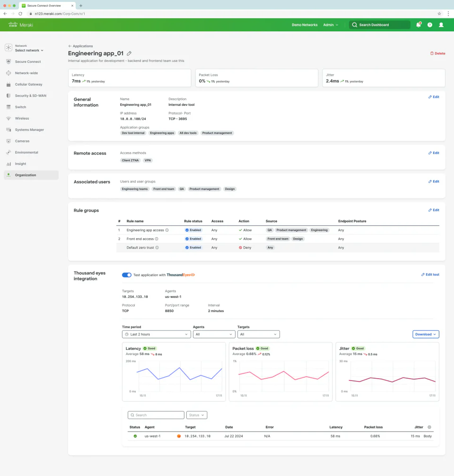This screenshot has height=476, width=454.
Task: Click the Security & SD-WAN shield icon
Action: coord(9,95)
